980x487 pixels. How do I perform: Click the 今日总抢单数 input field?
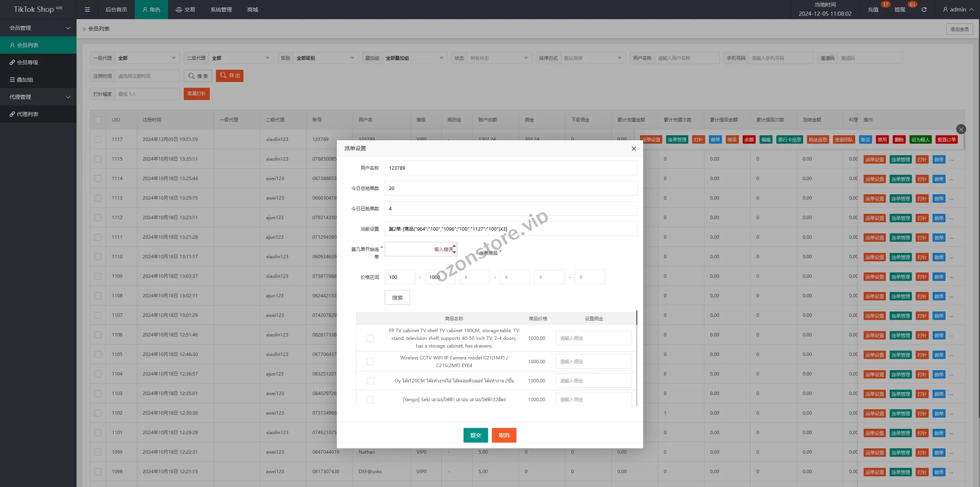[510, 189]
